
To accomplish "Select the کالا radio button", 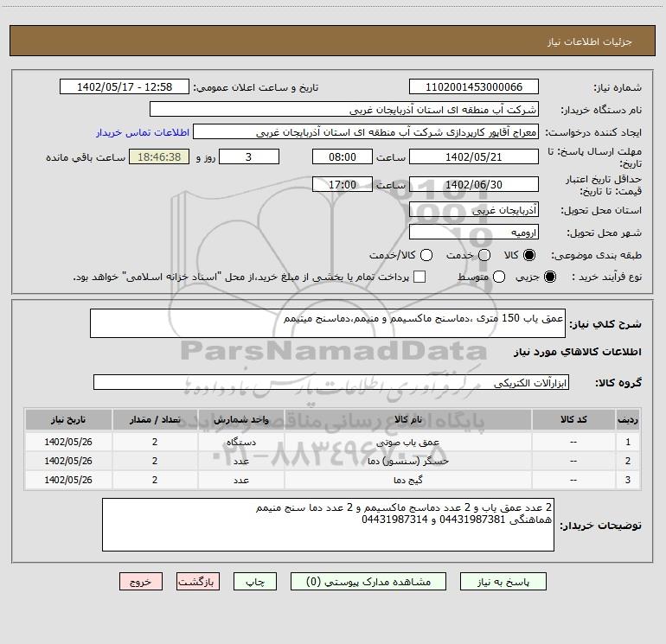I will pos(529,255).
